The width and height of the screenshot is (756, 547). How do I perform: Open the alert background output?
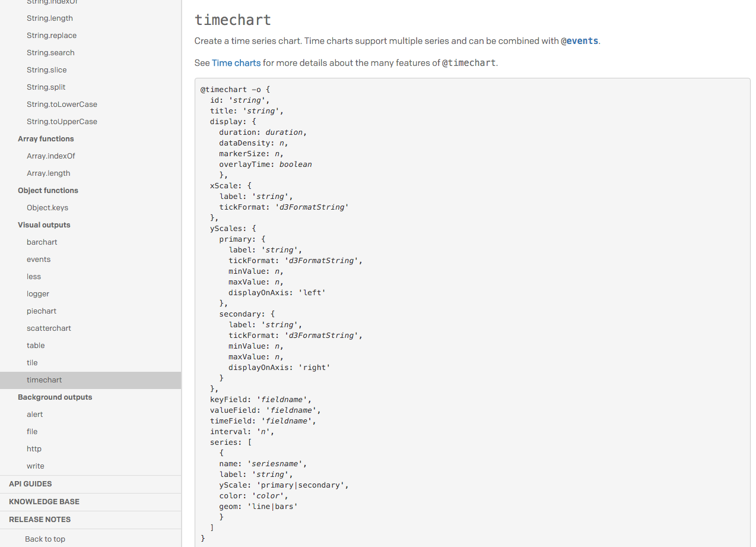[x=35, y=415]
